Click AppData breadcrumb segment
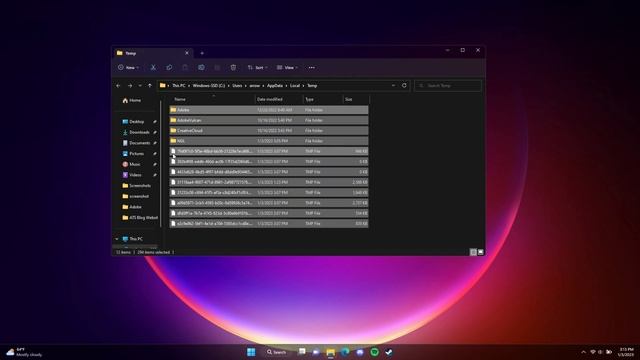Viewport: 640px width, 360px height. coord(275,86)
